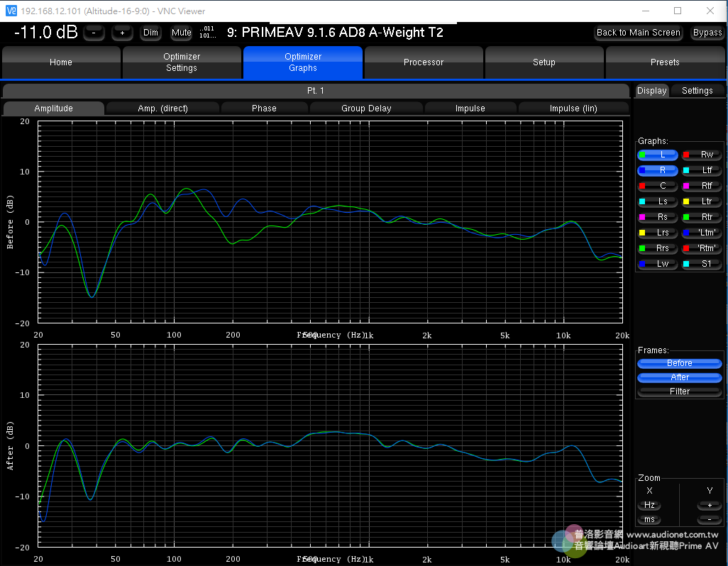Viewport: 728px width, 566px height.
Task: Disable the Before frame display
Action: (x=679, y=363)
